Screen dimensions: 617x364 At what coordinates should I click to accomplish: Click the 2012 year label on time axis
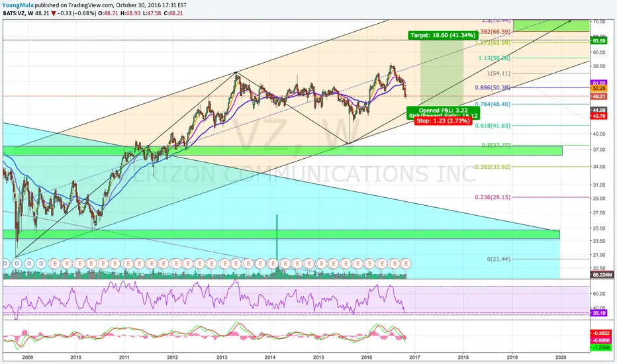pos(172,357)
